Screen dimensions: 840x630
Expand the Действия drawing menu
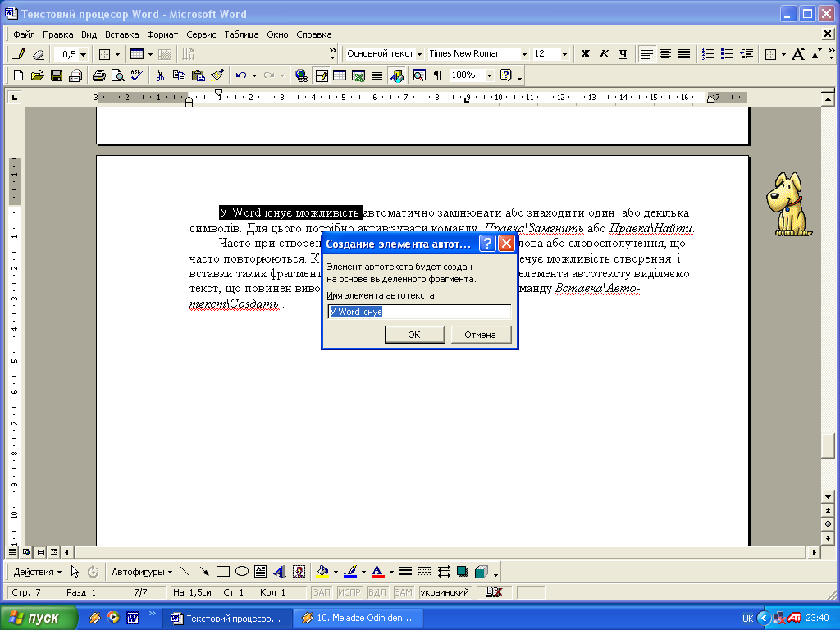37,572
